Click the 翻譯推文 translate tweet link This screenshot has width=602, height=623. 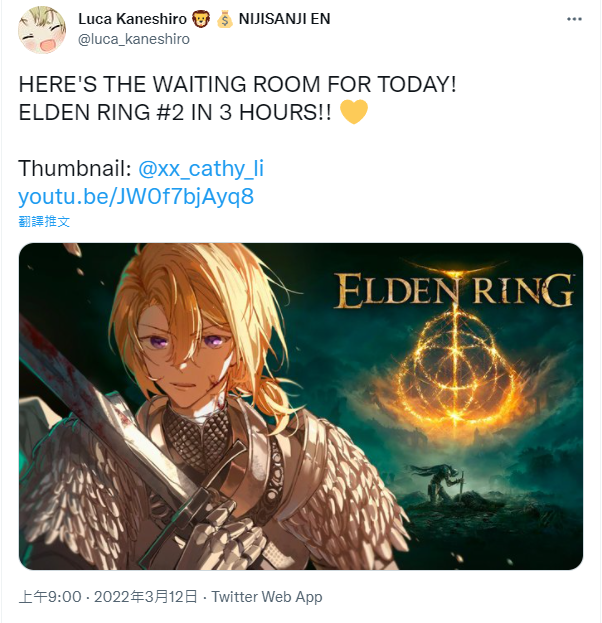coord(44,221)
